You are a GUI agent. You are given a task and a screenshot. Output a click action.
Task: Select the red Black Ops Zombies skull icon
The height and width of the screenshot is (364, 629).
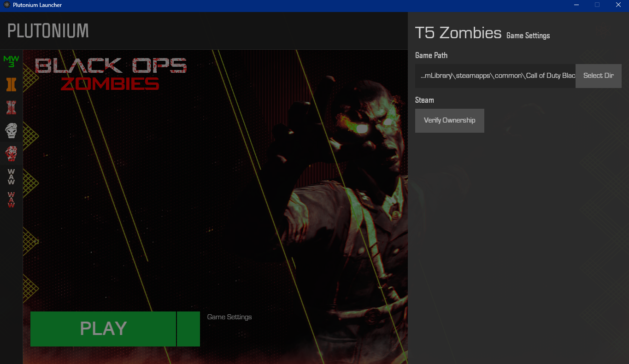pos(11,153)
